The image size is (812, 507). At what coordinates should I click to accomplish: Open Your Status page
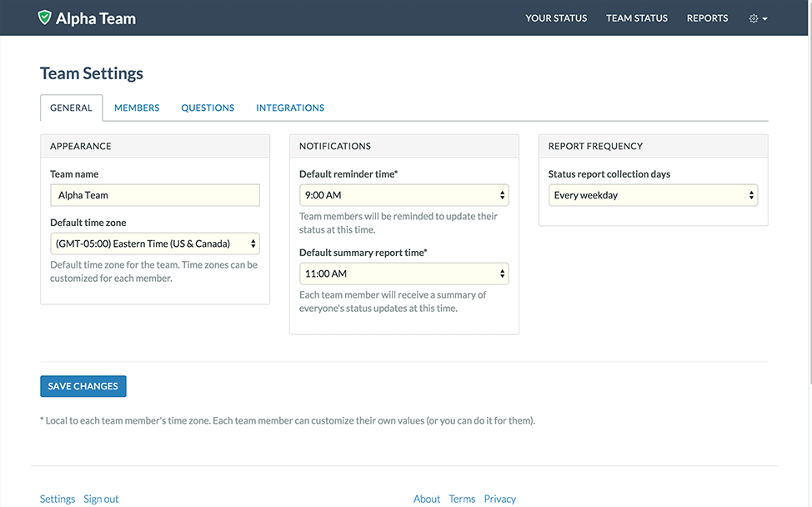tap(556, 18)
